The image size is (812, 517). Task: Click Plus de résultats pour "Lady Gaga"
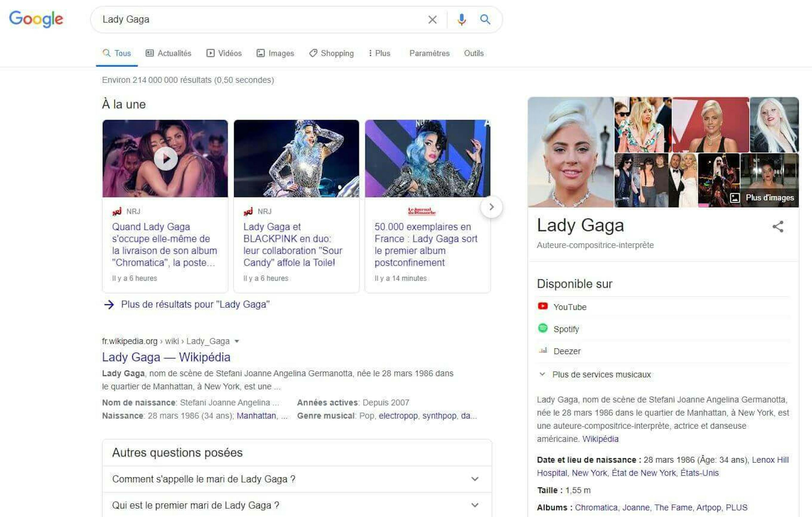[195, 304]
